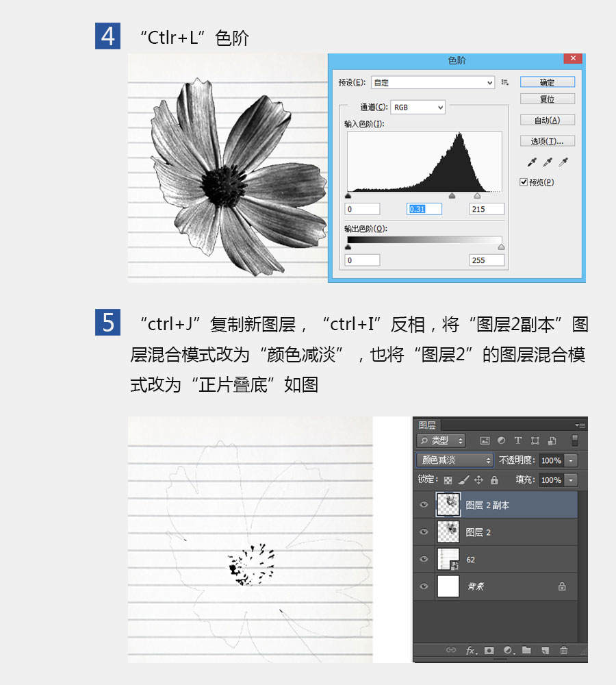Toggle the 预览(P) preview checkbox

[x=524, y=182]
